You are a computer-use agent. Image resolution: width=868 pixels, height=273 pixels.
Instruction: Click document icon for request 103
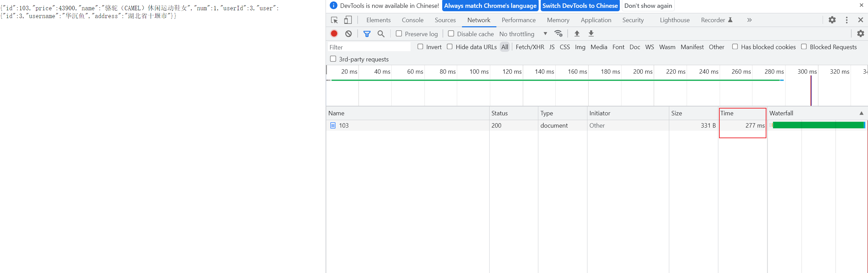[x=333, y=126]
